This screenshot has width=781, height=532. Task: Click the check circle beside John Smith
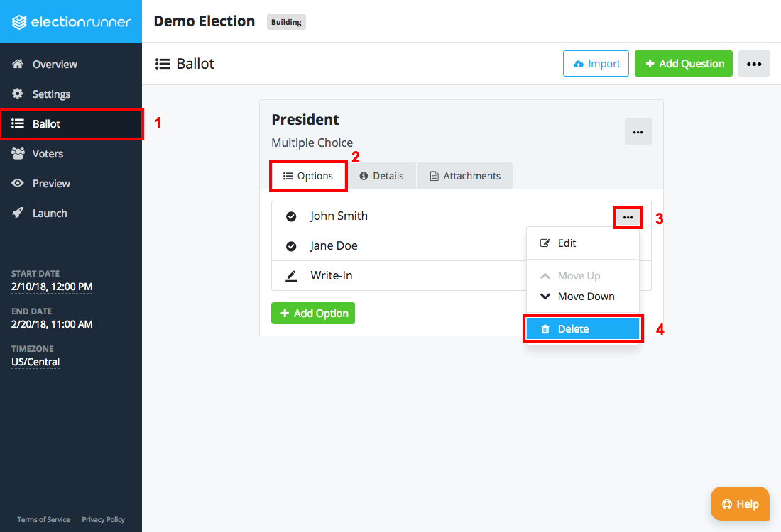pyautogui.click(x=291, y=216)
